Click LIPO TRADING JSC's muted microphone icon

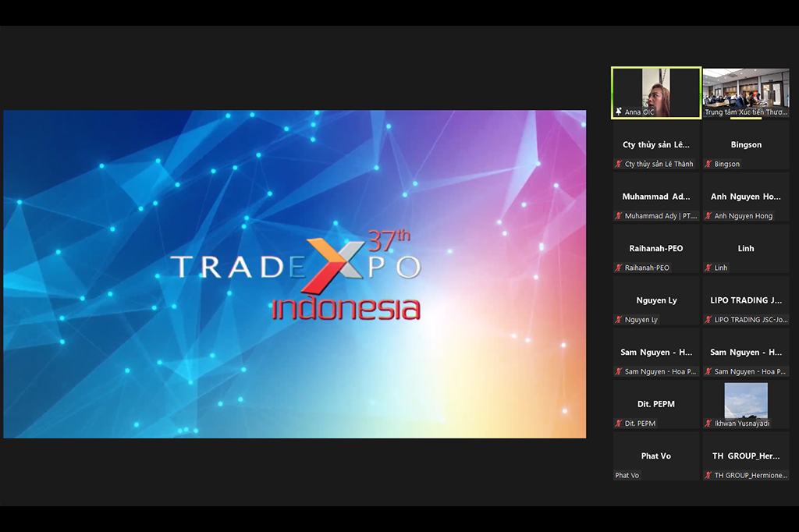[x=708, y=320]
